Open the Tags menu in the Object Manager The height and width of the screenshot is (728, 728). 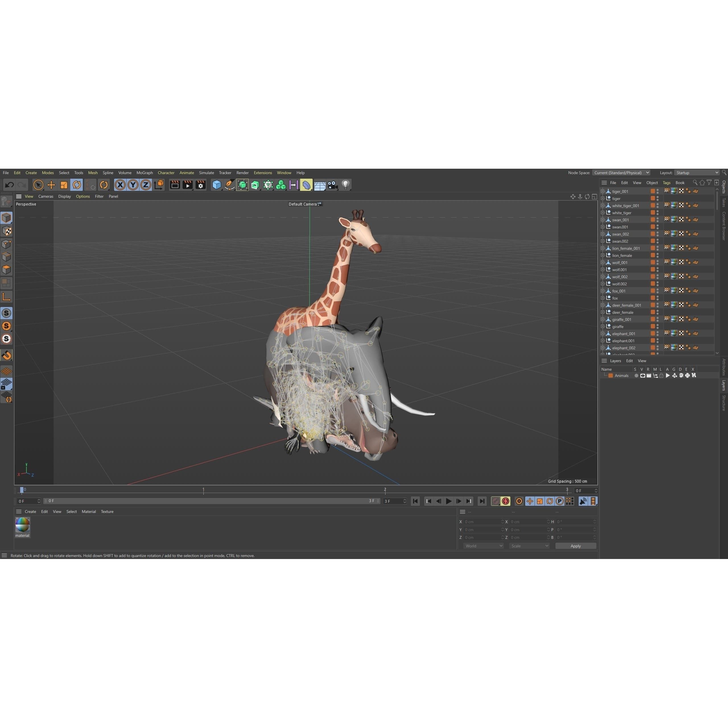click(x=667, y=183)
